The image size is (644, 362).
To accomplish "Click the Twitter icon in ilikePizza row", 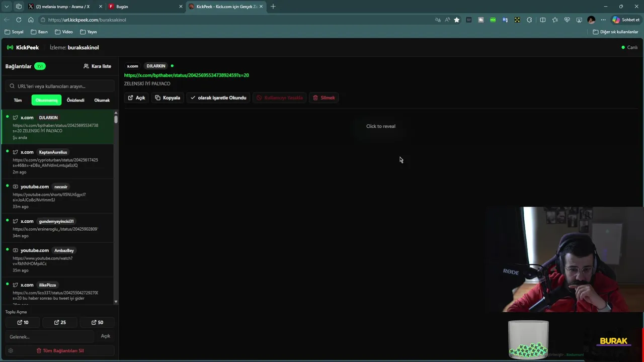I will click(16, 285).
